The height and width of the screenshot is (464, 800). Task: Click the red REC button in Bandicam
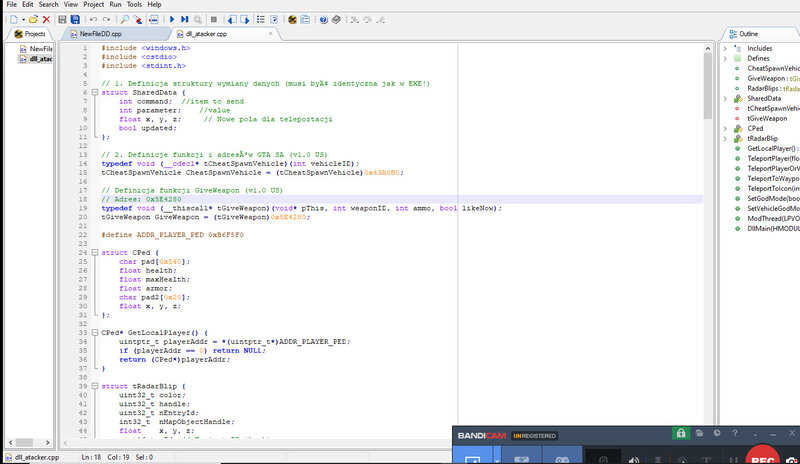[x=763, y=456]
